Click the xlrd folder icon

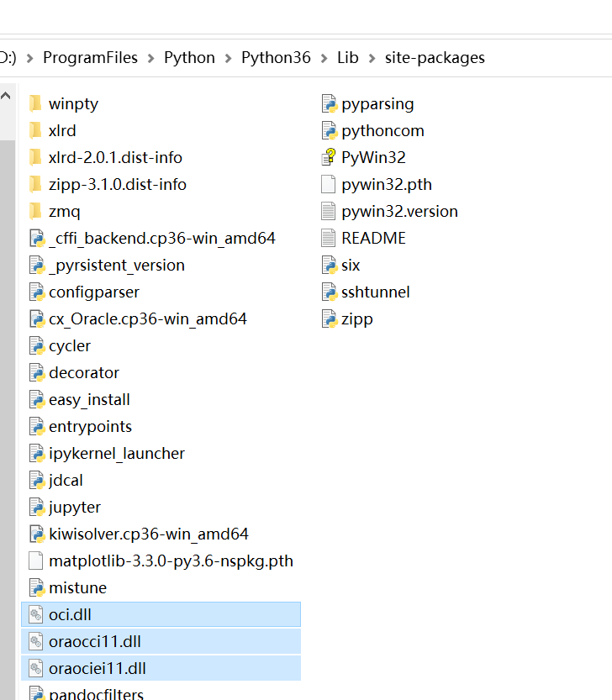[x=36, y=130]
